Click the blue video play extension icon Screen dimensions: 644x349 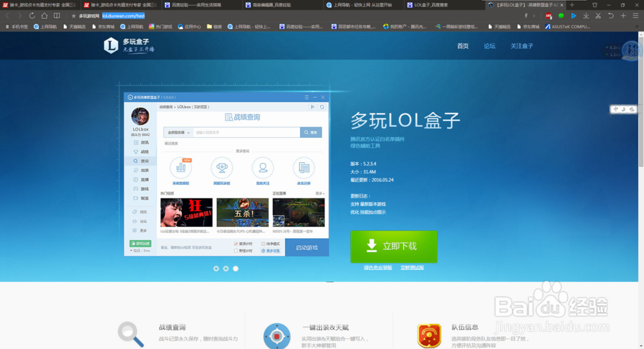tap(573, 15)
